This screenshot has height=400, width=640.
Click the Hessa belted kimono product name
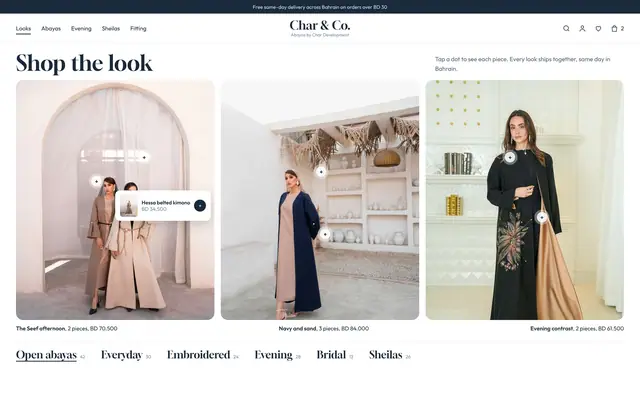tap(166, 202)
